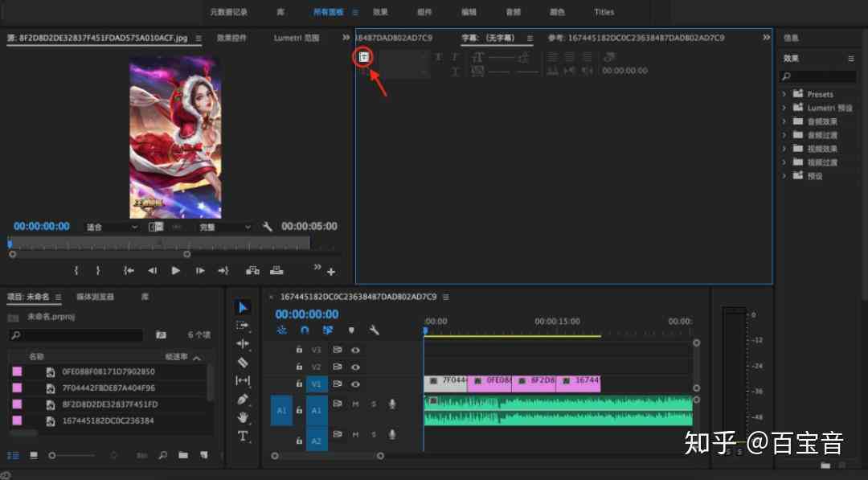Click the effects panel search field

coord(817,76)
